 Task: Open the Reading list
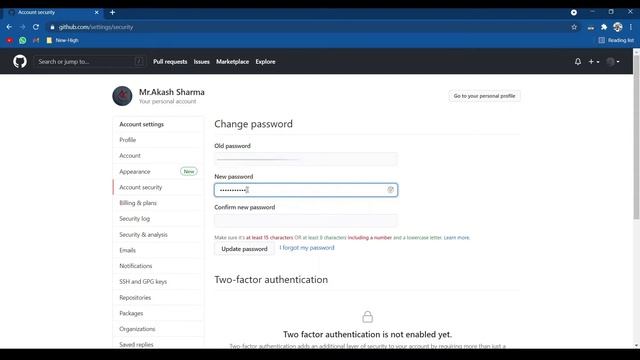(616, 40)
